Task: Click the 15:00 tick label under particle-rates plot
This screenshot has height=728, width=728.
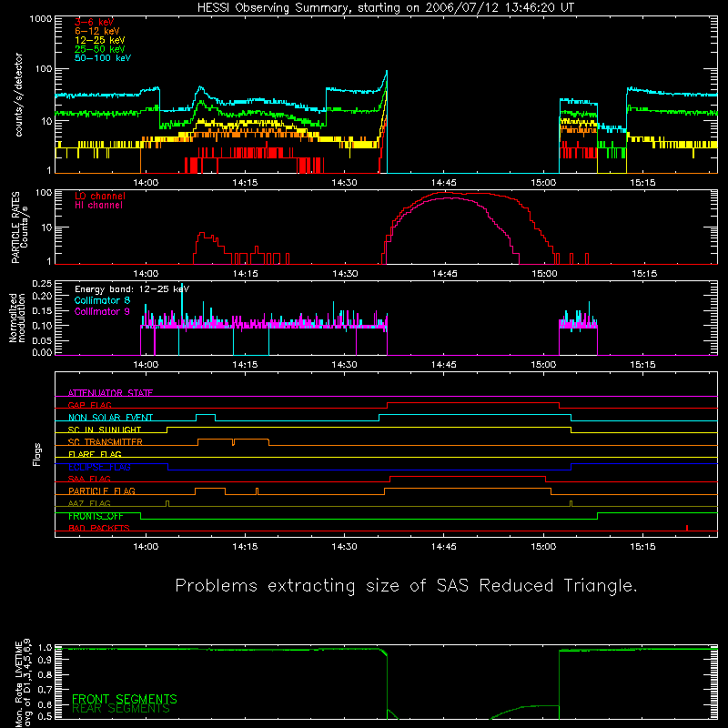Action: [544, 274]
